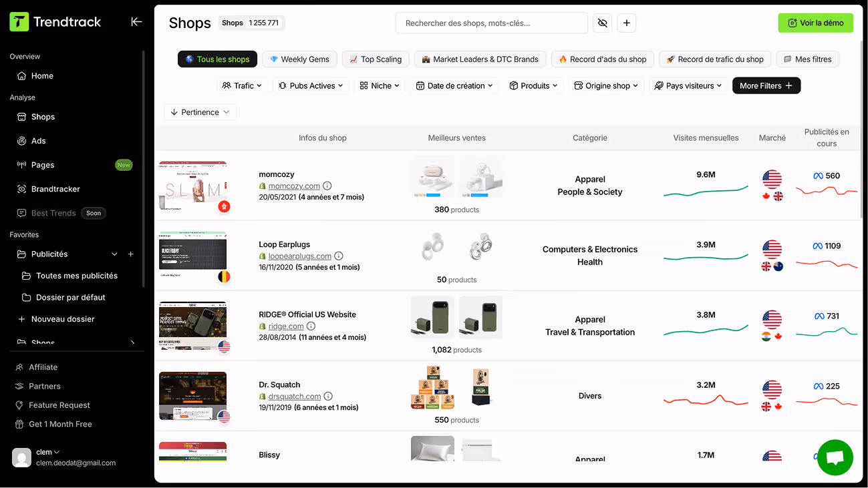Click the Trendtrack logo icon

click(19, 21)
